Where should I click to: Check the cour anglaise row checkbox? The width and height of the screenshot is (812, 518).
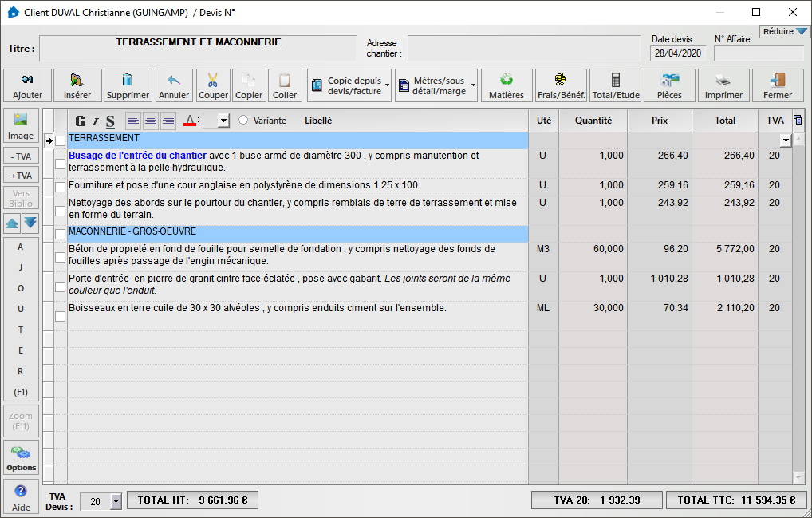61,187
